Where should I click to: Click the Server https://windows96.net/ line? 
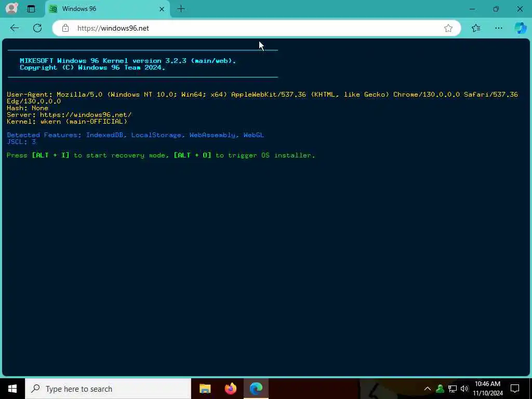(x=69, y=115)
